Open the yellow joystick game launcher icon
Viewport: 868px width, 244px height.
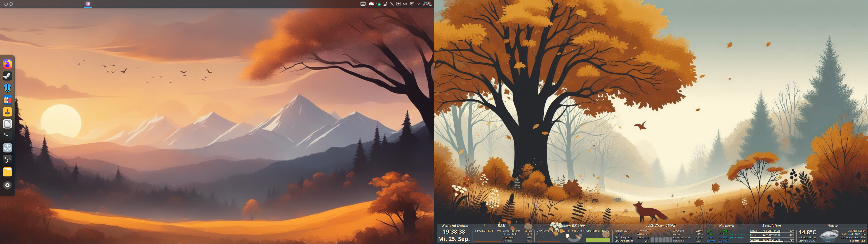tap(7, 112)
